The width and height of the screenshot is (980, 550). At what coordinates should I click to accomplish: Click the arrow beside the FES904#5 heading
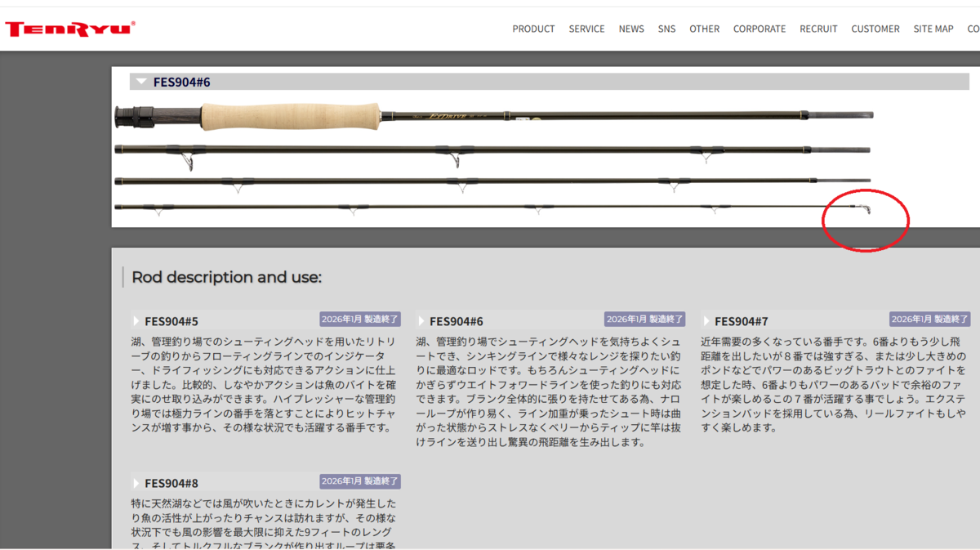[136, 321]
